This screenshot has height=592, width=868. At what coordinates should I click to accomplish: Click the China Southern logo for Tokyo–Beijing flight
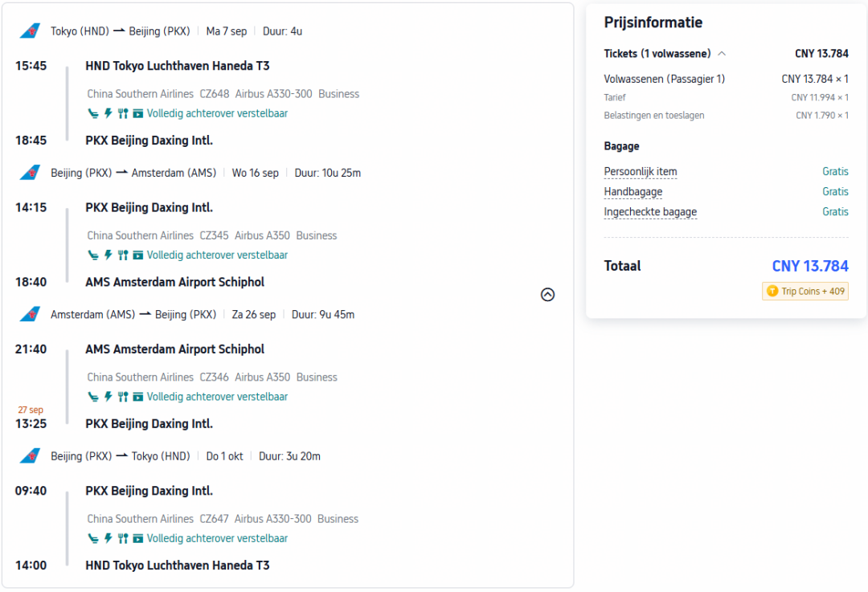coord(31,31)
